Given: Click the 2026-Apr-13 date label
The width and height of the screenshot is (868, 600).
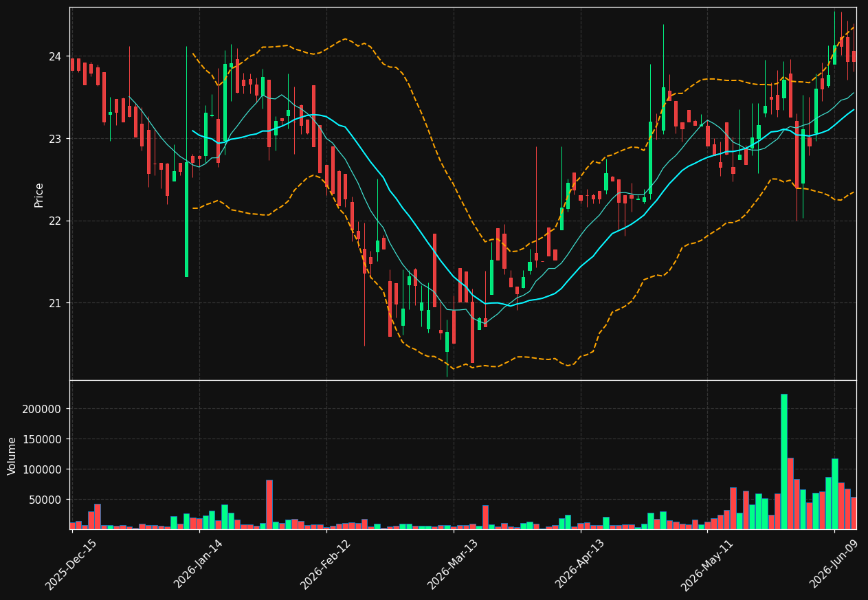Looking at the screenshot, I should tap(579, 564).
